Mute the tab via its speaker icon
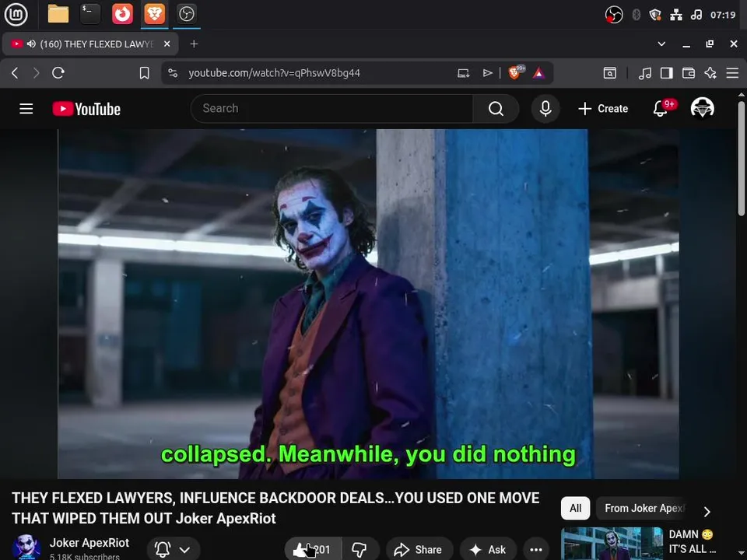This screenshot has width=747, height=560. point(31,44)
